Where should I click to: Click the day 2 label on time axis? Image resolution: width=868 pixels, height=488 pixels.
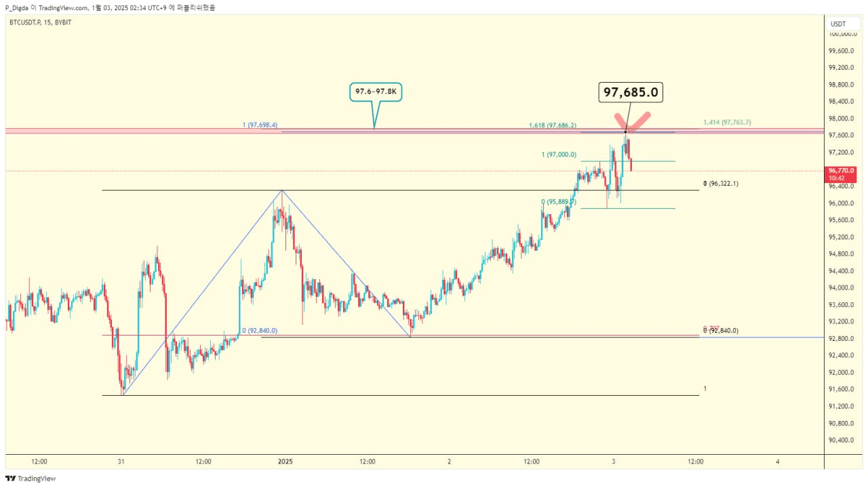(x=450, y=462)
